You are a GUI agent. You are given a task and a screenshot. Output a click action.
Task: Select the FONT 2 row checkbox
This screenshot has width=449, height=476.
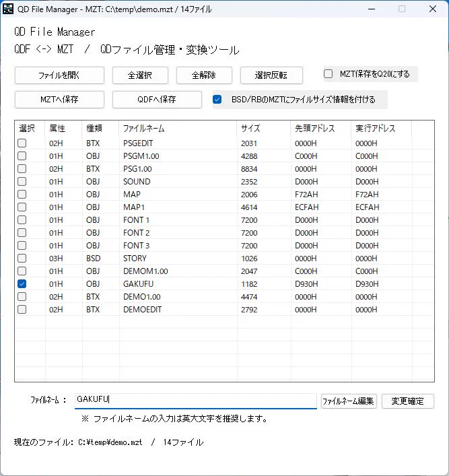[x=22, y=232]
